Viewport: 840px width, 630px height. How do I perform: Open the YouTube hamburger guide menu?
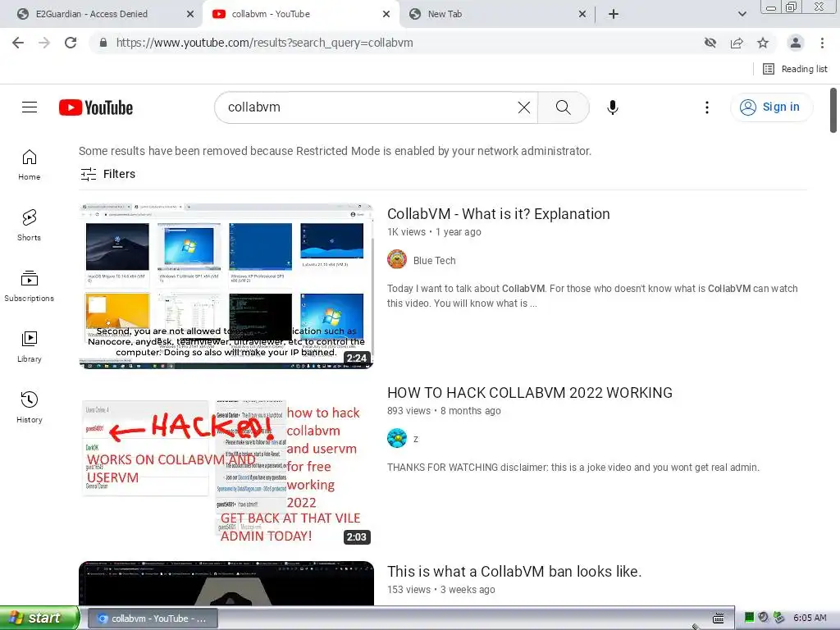tap(30, 107)
